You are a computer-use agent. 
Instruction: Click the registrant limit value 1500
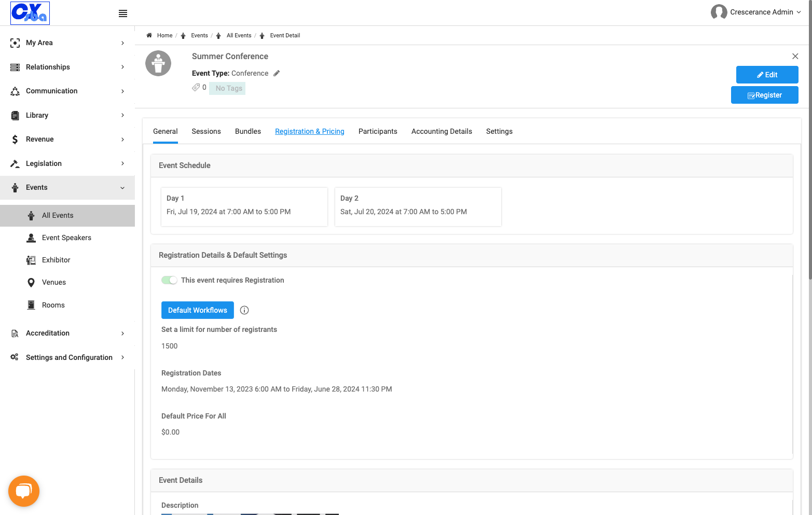[x=170, y=346]
